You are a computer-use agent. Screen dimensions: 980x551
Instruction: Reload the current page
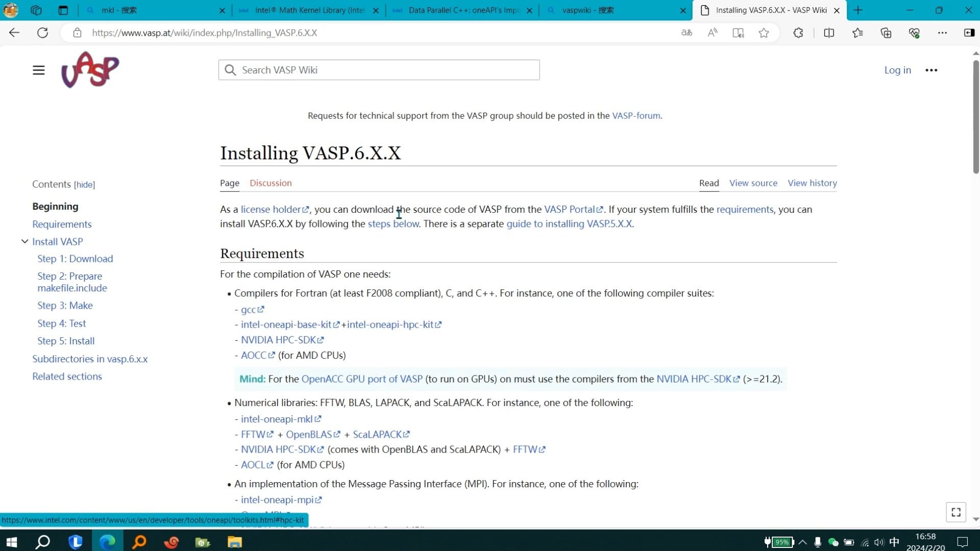(43, 33)
